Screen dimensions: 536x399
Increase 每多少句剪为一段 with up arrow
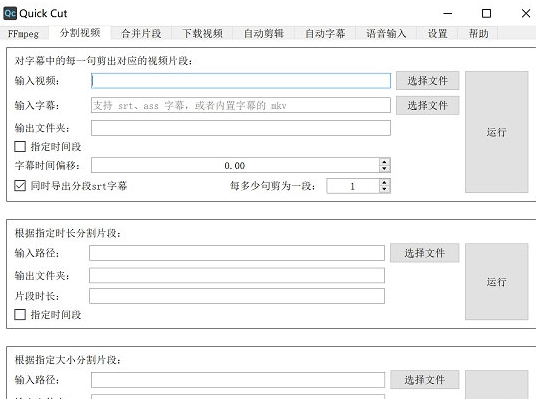pos(385,183)
